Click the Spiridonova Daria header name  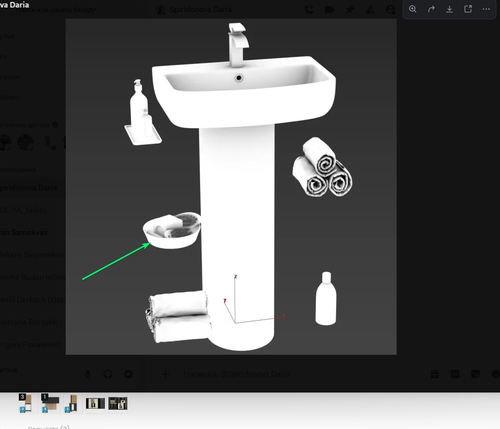[x=200, y=9]
